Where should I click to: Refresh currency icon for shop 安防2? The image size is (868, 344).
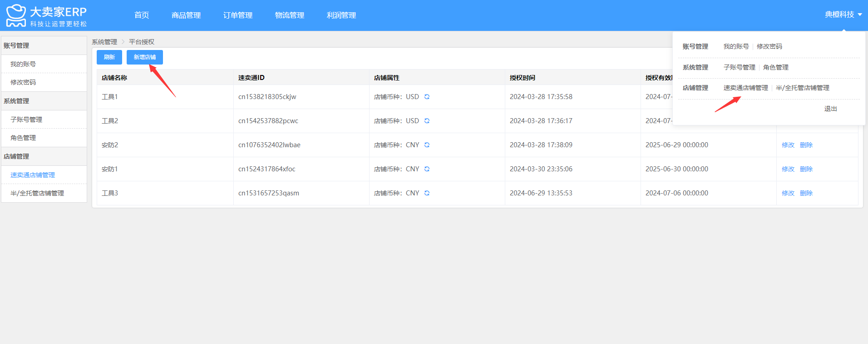tap(427, 145)
